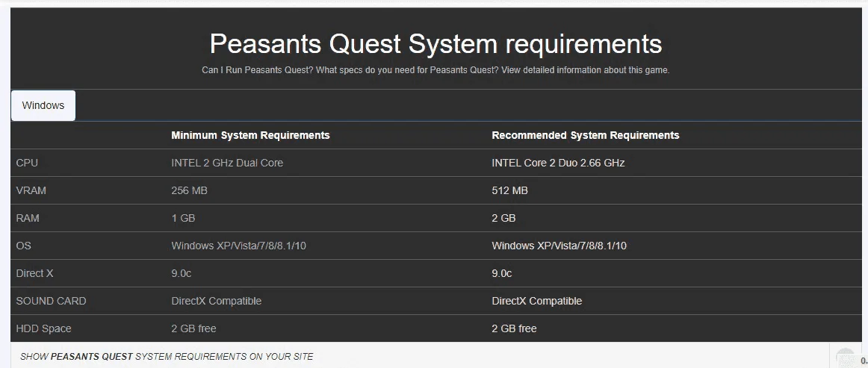
Task: Click the SOUND CARD row label
Action: (51, 301)
